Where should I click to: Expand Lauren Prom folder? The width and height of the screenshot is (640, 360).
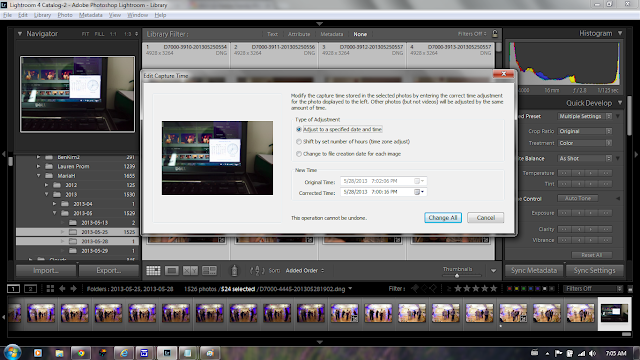tap(38, 166)
